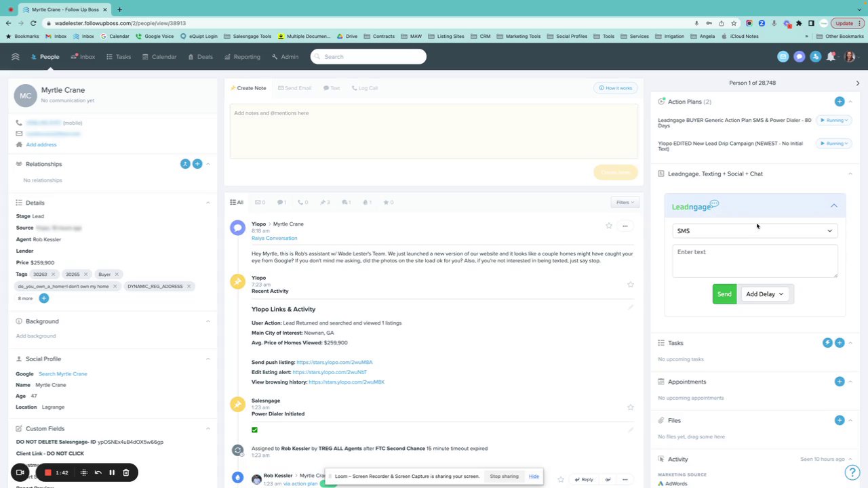Open the email composer icon in header
Screen dimensions: 868x488
coord(783,57)
